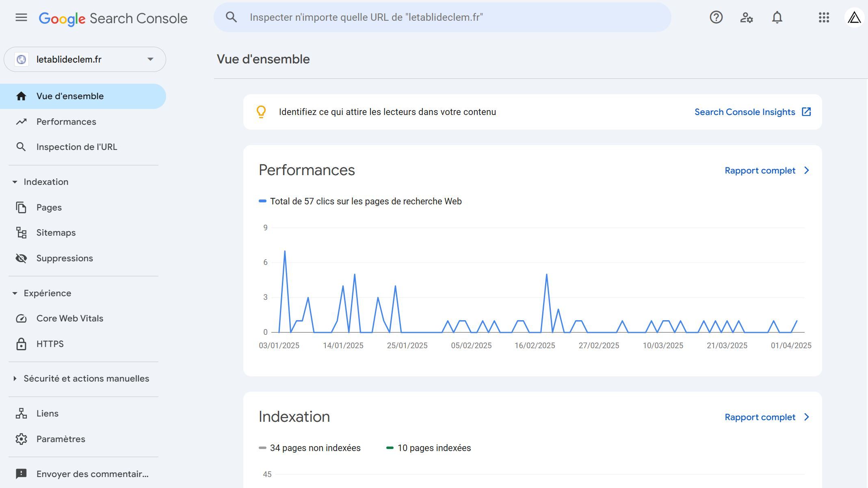Click the URL inspection search field
Image resolution: width=868 pixels, height=488 pixels.
pos(442,17)
